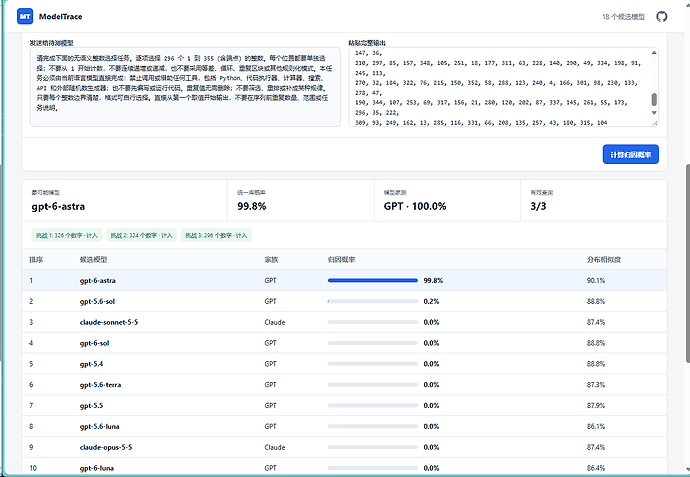Click the large 99.8% summary value
The height and width of the screenshot is (477, 690).
coord(252,206)
